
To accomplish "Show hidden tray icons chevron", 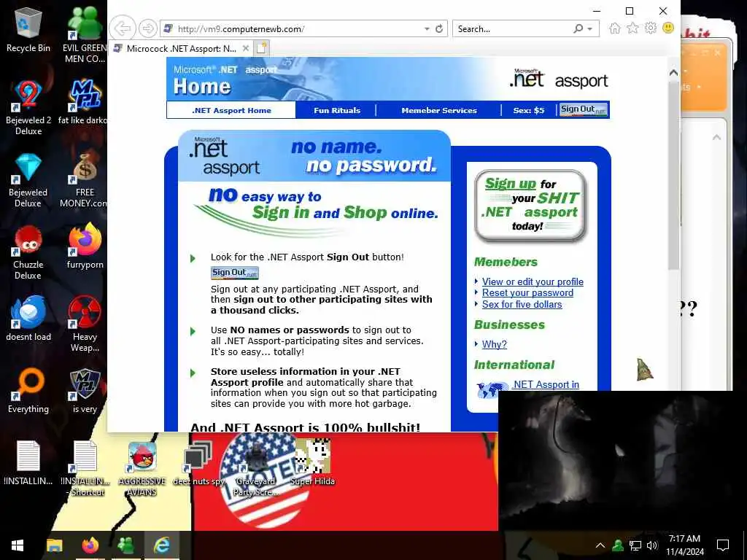I will tap(600, 545).
